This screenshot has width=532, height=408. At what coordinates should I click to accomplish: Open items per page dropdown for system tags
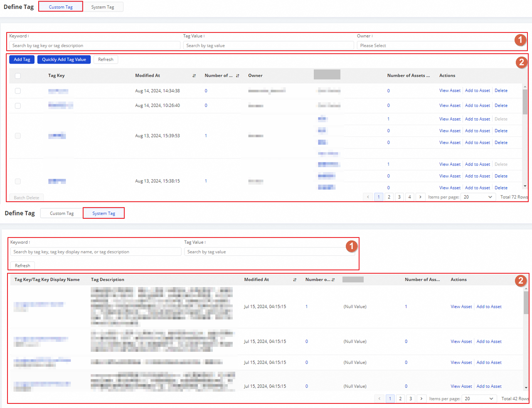(x=479, y=398)
